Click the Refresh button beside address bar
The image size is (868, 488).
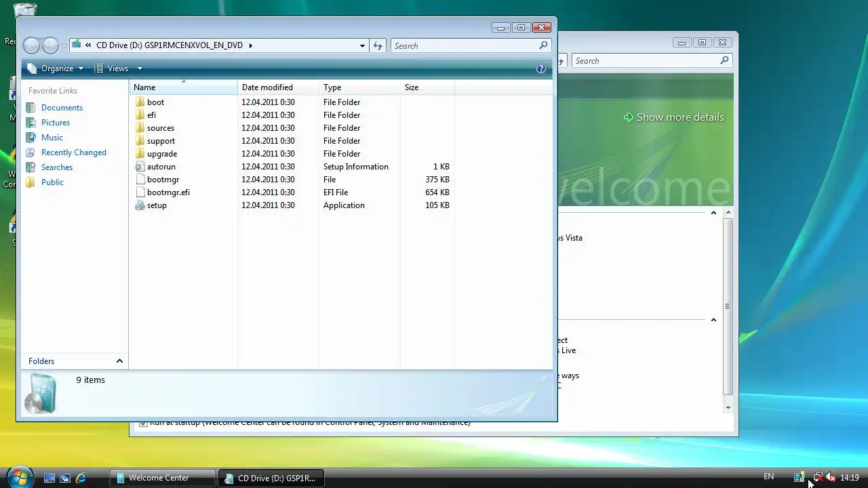pyautogui.click(x=378, y=45)
